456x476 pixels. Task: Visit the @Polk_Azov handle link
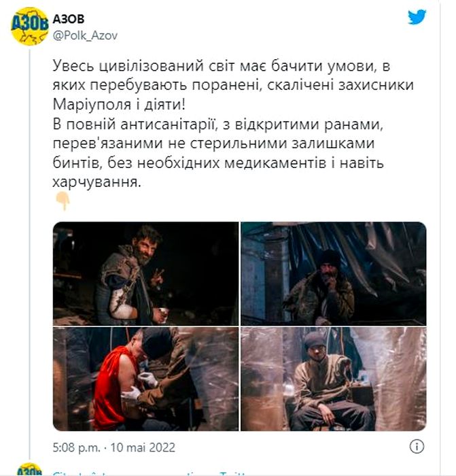pos(85,35)
